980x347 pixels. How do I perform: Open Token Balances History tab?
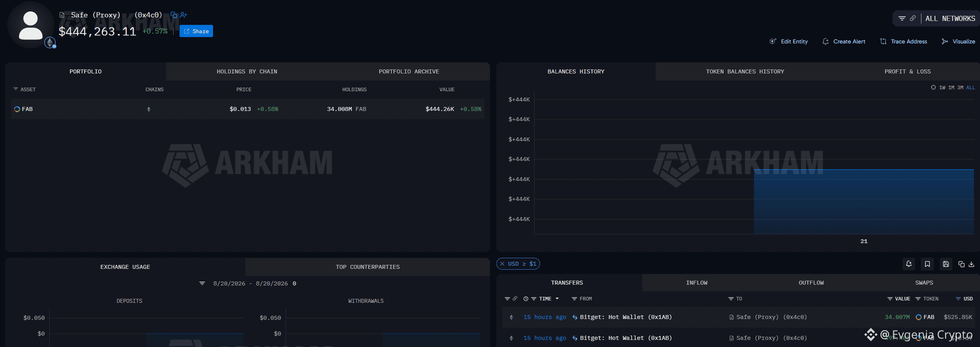pyautogui.click(x=745, y=71)
